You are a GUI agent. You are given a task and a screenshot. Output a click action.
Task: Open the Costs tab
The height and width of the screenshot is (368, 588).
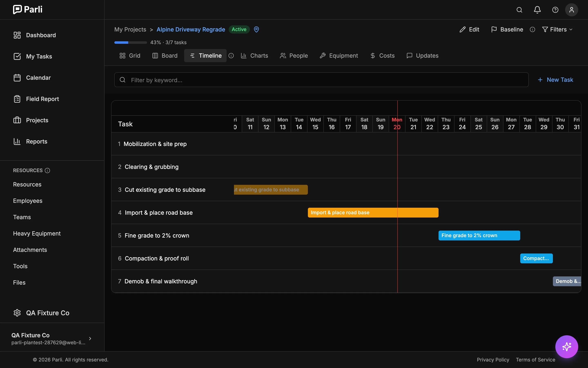click(x=382, y=56)
